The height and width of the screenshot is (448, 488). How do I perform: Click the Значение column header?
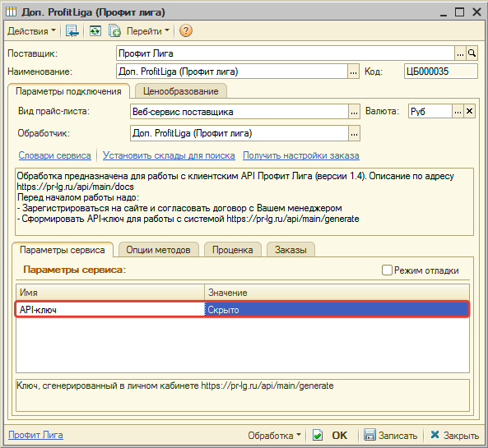coord(337,293)
